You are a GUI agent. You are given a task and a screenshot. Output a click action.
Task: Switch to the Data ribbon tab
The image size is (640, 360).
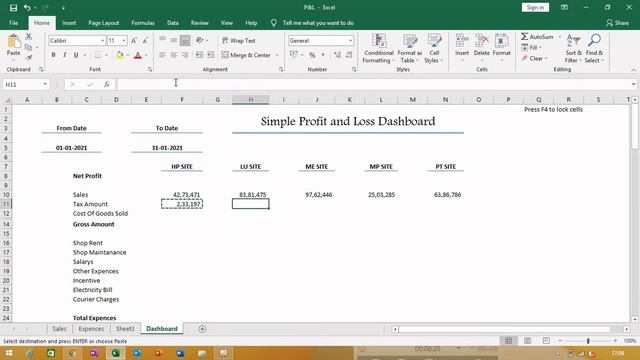pyautogui.click(x=173, y=23)
